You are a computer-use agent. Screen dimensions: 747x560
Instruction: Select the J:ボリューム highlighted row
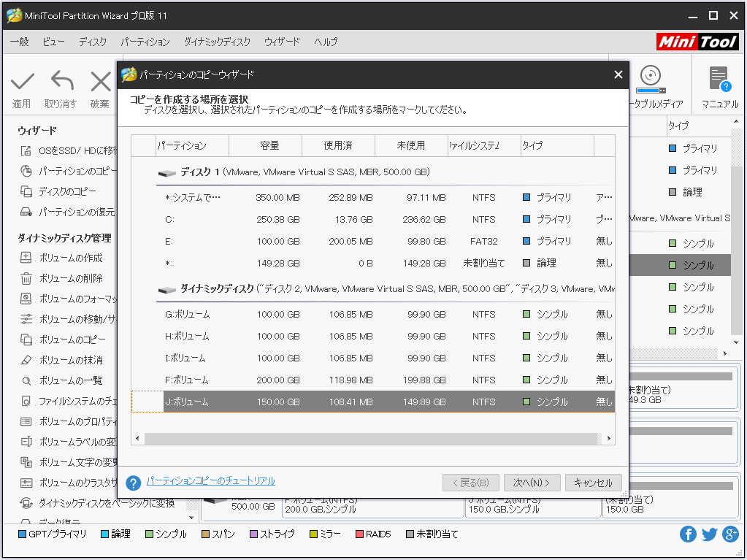pos(373,402)
